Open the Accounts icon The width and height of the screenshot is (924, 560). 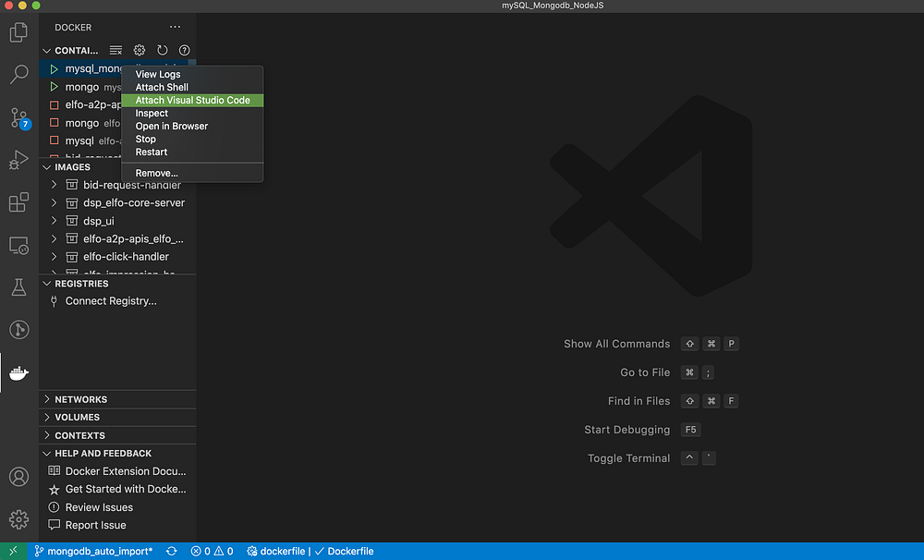18,477
